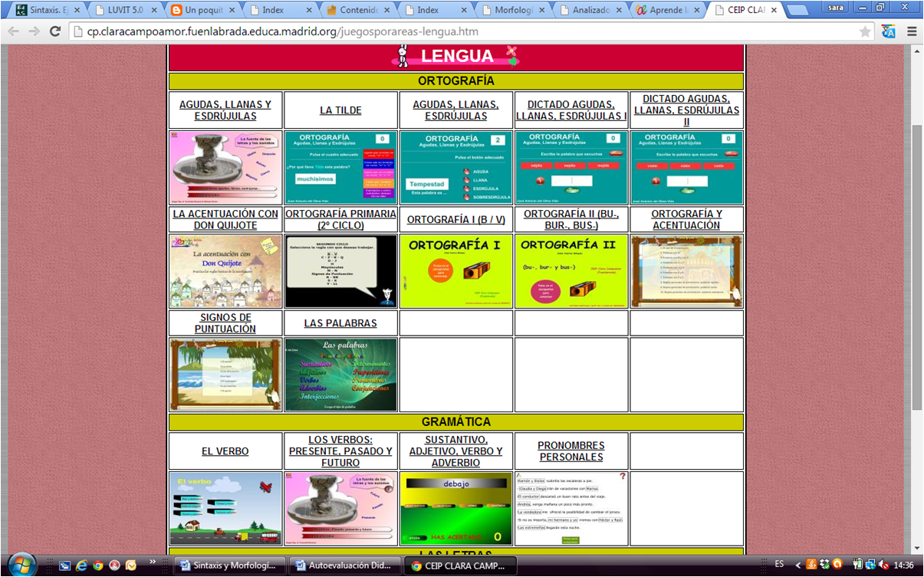Open SUSTANTIVO, ADJETIVO, VERBO Y ADVERBIO link
The width and height of the screenshot is (924, 577).
click(x=456, y=451)
